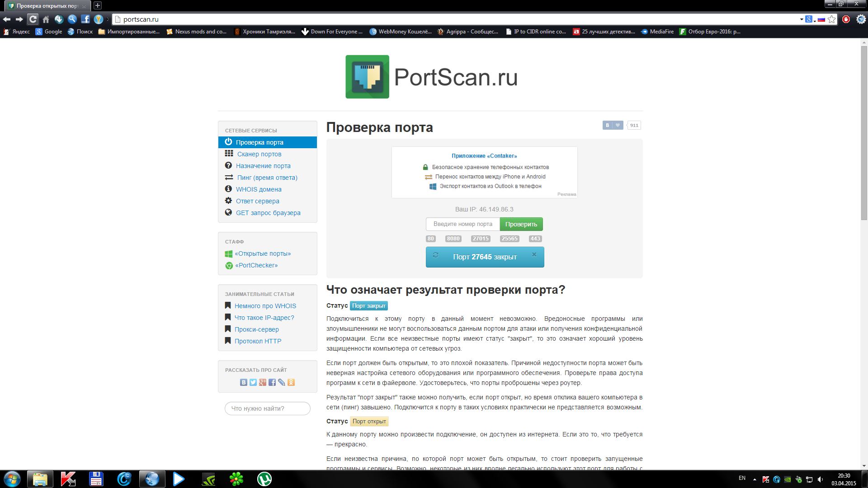
Task: Reload the page with the refresh icon
Action: tap(33, 19)
